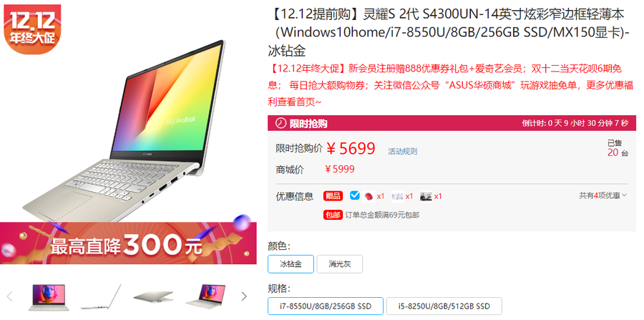Click the second gift item image

(x=397, y=196)
